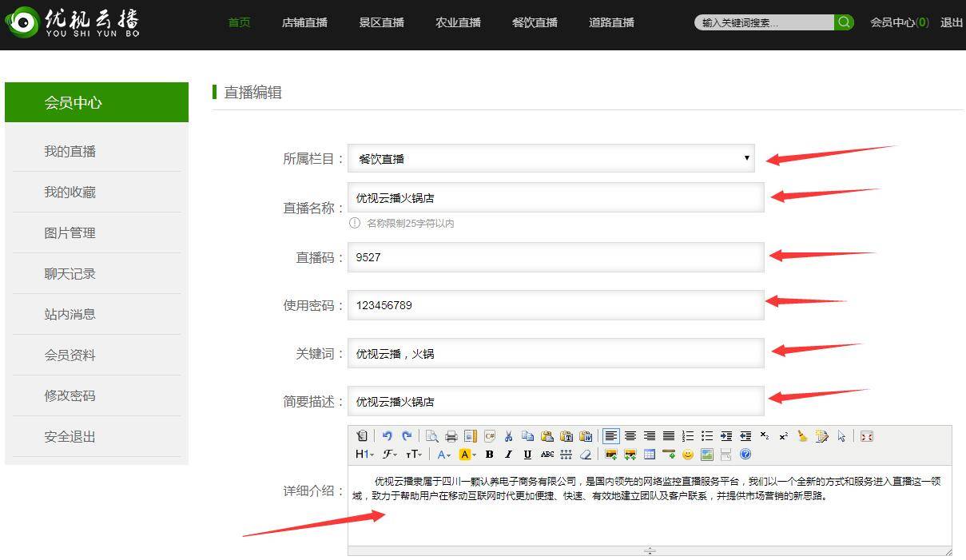
Task: Toggle fullscreen editor mode icon
Action: pos(867,436)
